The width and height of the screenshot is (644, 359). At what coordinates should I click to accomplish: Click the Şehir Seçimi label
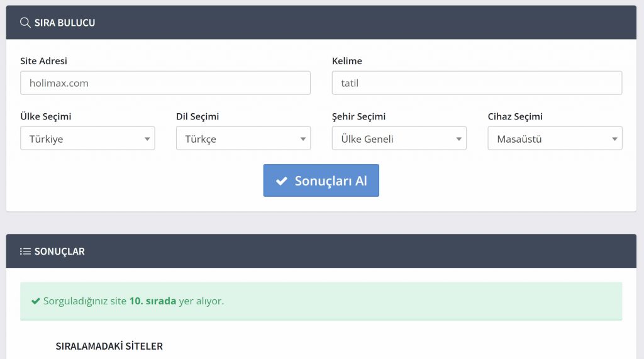(358, 116)
